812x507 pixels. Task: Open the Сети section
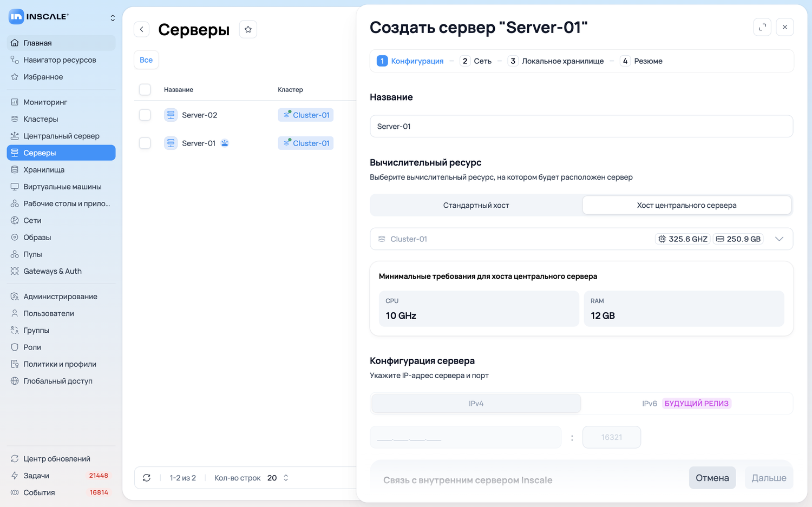click(61, 221)
